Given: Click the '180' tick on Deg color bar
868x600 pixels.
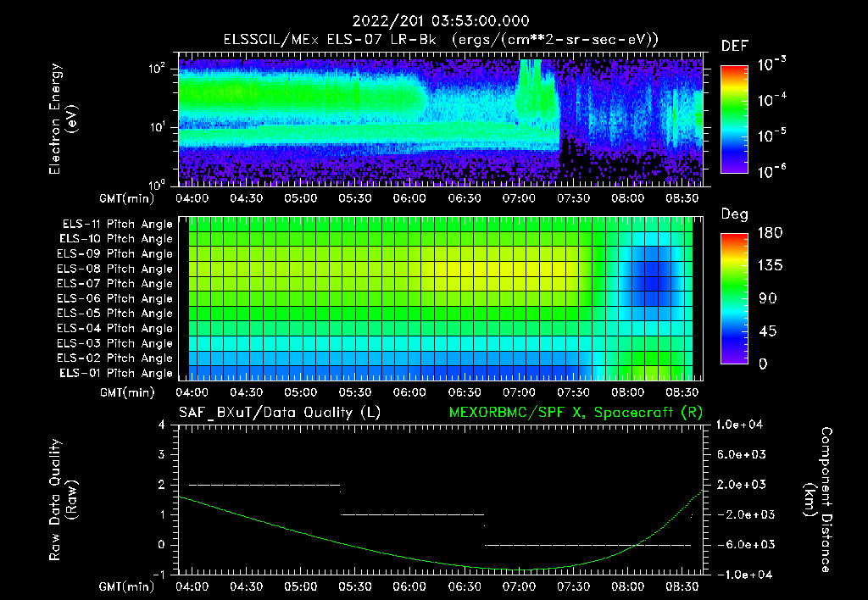Looking at the screenshot, I should (770, 233).
